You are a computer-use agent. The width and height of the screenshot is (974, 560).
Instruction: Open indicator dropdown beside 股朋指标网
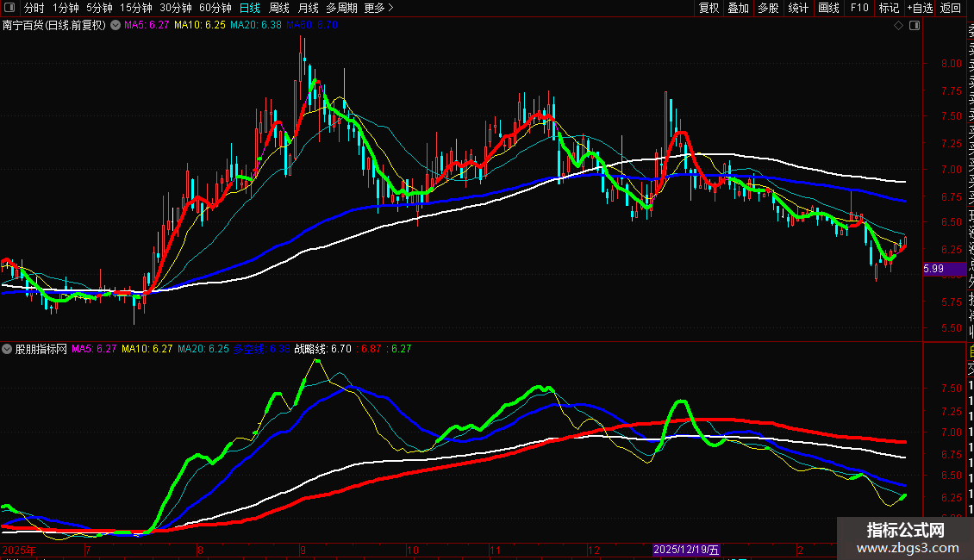pos(7,350)
